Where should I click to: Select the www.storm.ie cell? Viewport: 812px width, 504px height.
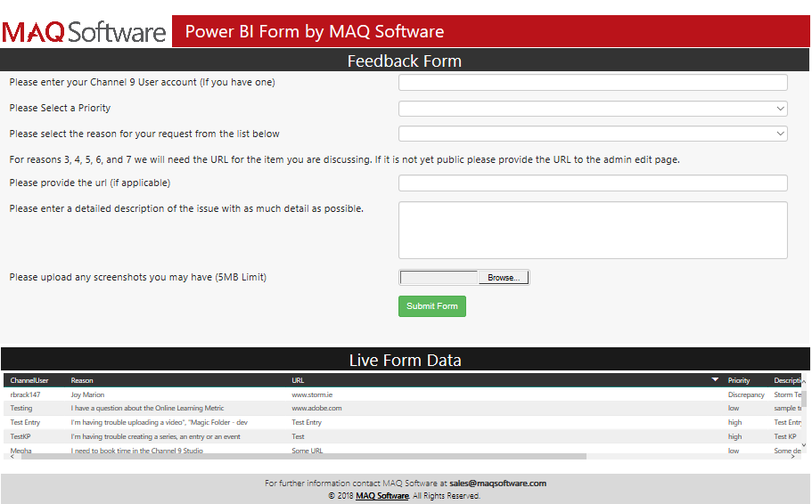coord(312,394)
